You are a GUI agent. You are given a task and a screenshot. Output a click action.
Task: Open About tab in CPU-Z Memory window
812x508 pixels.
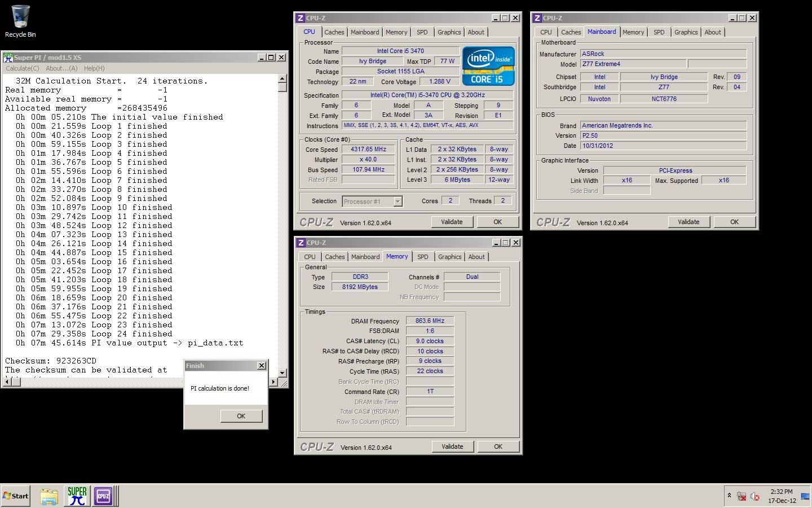[x=476, y=257]
